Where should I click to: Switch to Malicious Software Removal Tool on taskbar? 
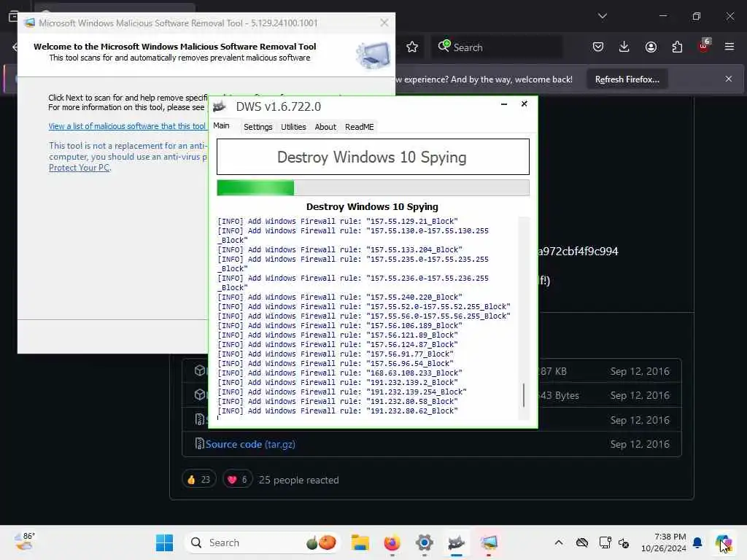click(x=489, y=542)
